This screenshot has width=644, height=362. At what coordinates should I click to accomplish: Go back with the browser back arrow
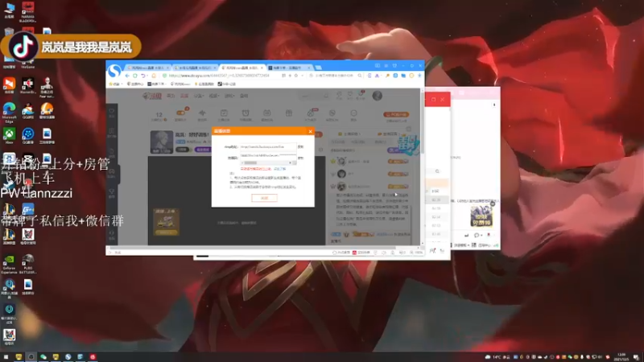tap(127, 76)
